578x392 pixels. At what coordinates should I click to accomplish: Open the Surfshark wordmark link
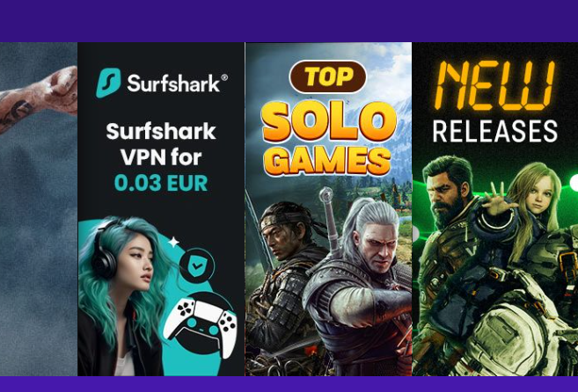(173, 83)
